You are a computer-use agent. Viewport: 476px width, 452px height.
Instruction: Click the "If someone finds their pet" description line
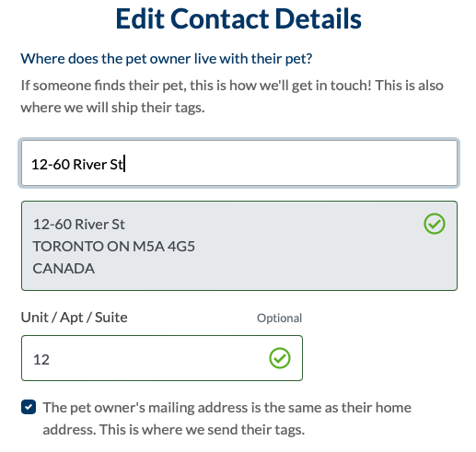pos(232,86)
